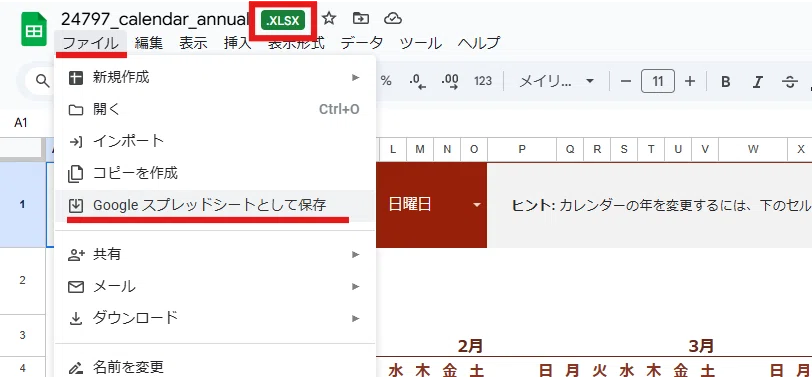This screenshot has height=377, width=812.
Task: Click the .XLSX file format badge
Action: (283, 21)
